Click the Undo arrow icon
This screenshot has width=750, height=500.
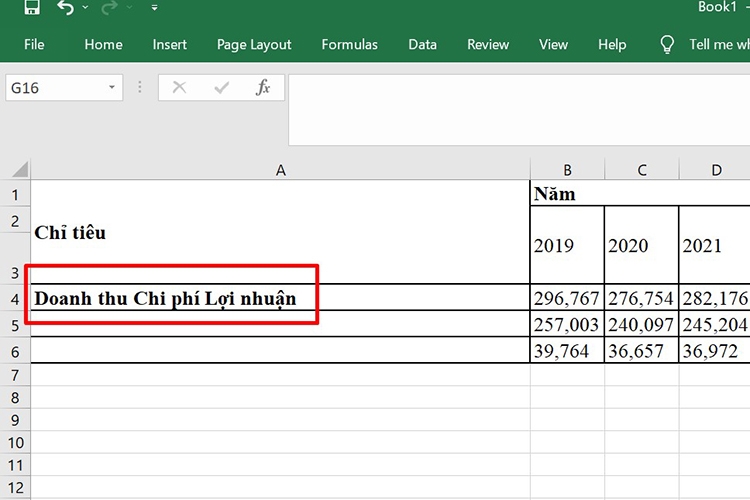65,7
